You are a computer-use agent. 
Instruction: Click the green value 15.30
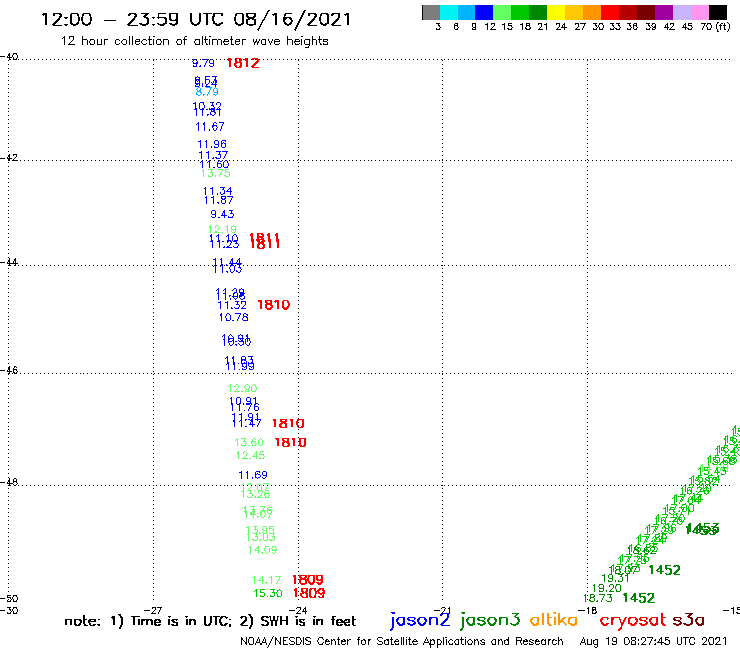click(268, 593)
